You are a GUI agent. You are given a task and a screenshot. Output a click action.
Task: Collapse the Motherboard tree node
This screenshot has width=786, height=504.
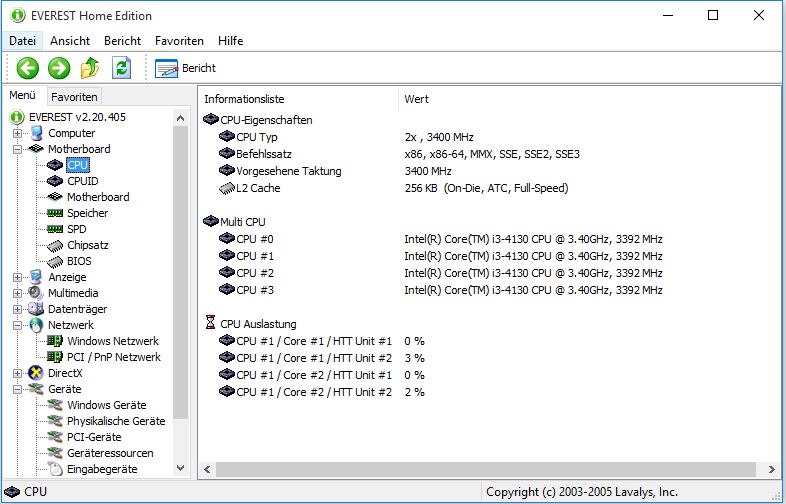pyautogui.click(x=17, y=149)
